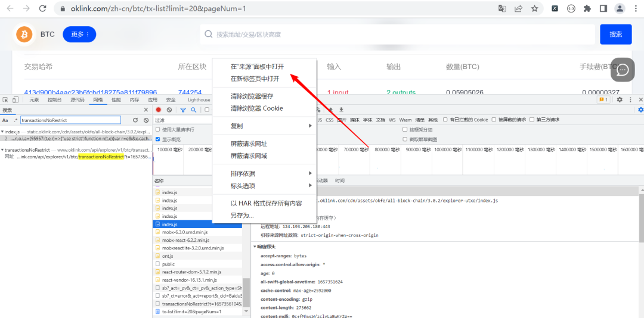This screenshot has height=318, width=644.
Task: Open the browser profile avatar
Action: [x=620, y=8]
